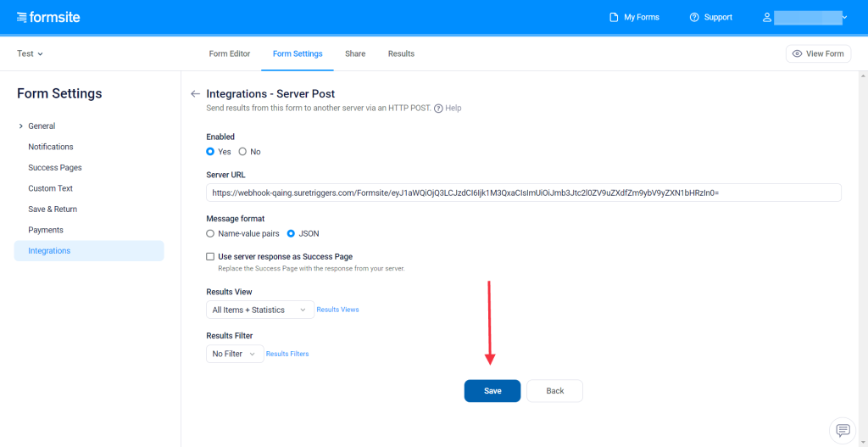Select Name-value pairs message format
This screenshot has width=868, height=447.
tap(211, 233)
